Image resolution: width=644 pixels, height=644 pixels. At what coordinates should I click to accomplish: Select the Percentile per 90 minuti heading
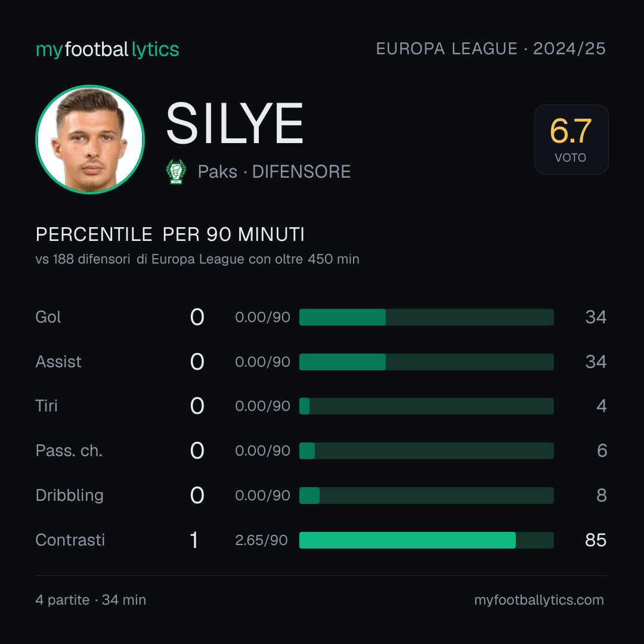[170, 234]
